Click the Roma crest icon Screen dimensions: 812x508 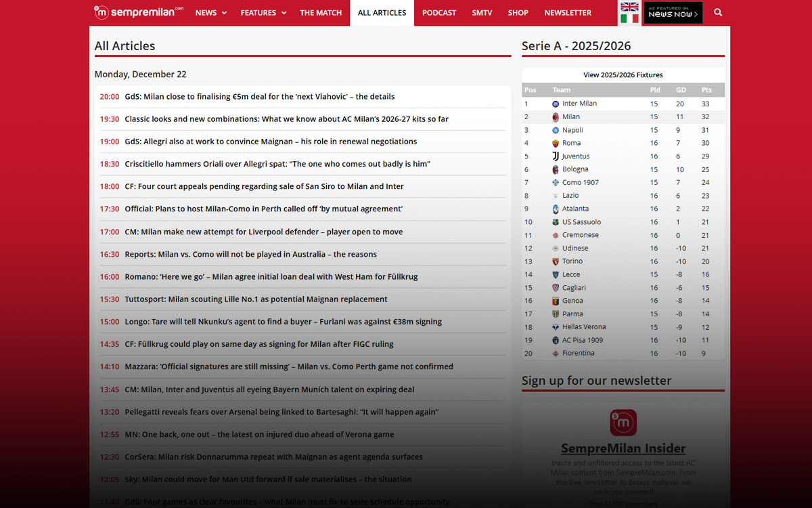point(556,143)
